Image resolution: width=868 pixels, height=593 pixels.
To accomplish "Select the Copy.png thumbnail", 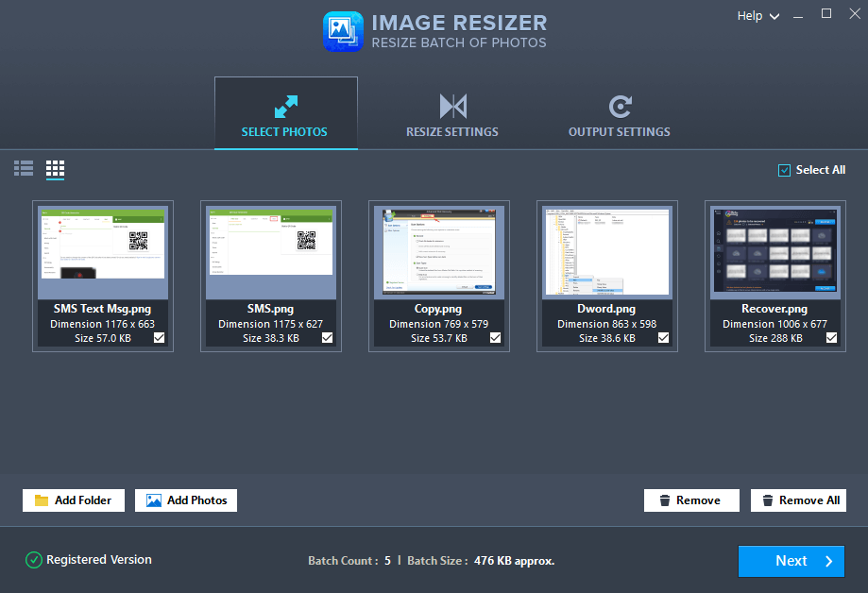I will coord(438,250).
